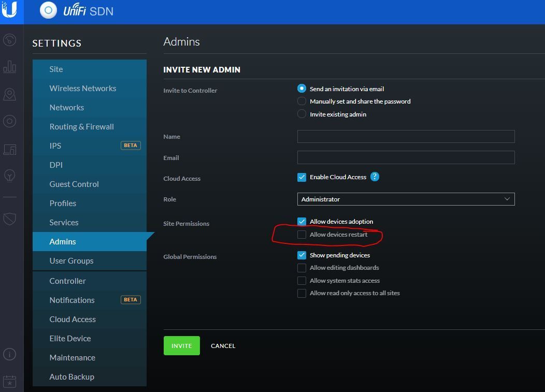
Task: Open the Statistics bar chart icon
Action: coord(9,67)
